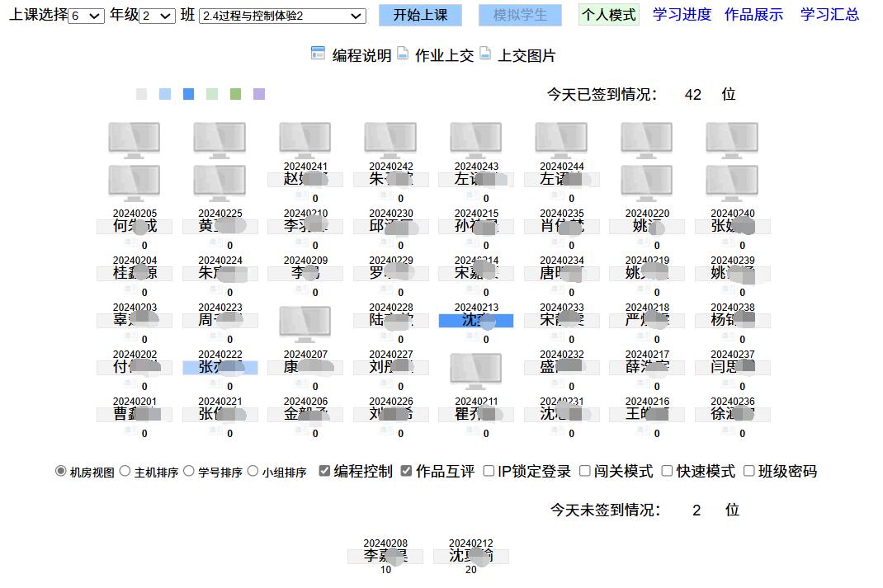Click the light gray legend swatch
The image size is (883, 588).
click(x=141, y=94)
